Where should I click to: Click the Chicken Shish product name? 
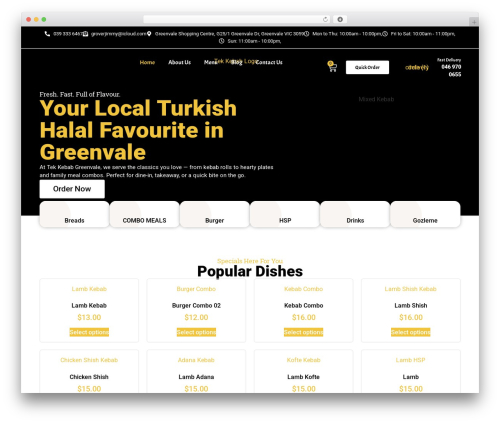[89, 377]
